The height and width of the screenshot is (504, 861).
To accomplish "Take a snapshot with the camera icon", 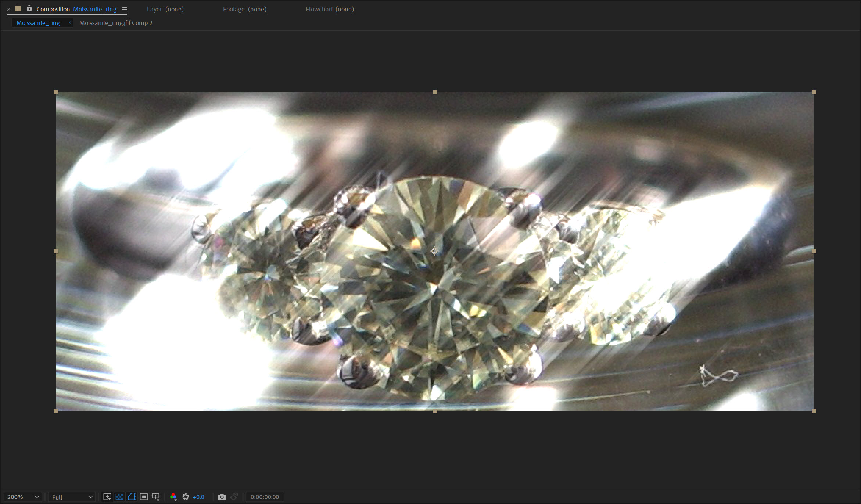I will pos(222,497).
